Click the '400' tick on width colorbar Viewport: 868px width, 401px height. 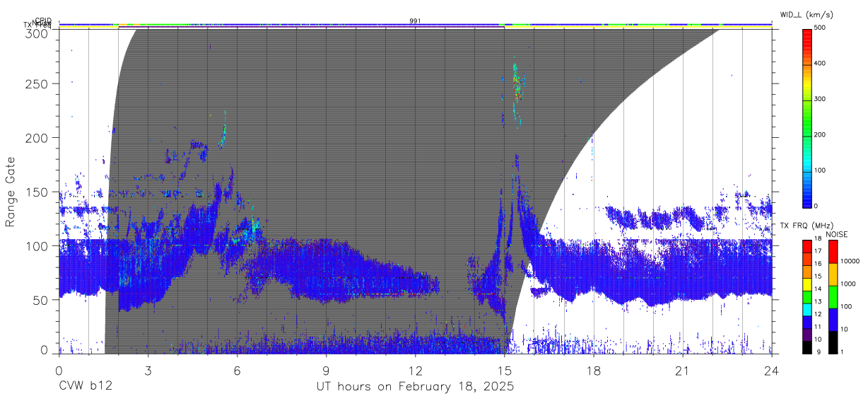coord(821,64)
